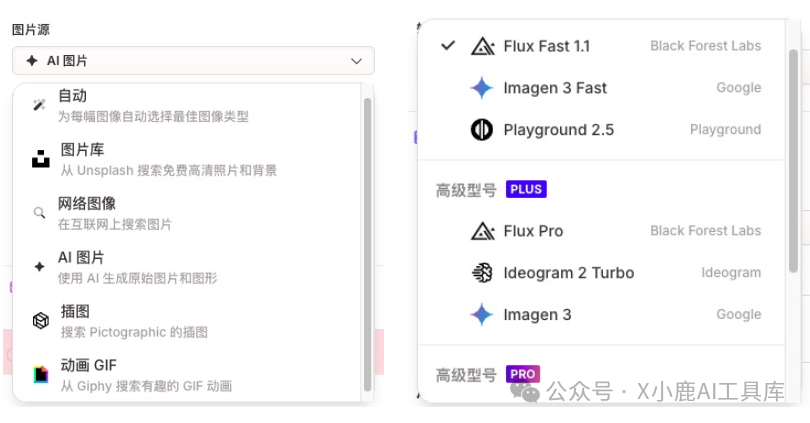Click the PRO badge beside 高级型号

pyautogui.click(x=523, y=374)
